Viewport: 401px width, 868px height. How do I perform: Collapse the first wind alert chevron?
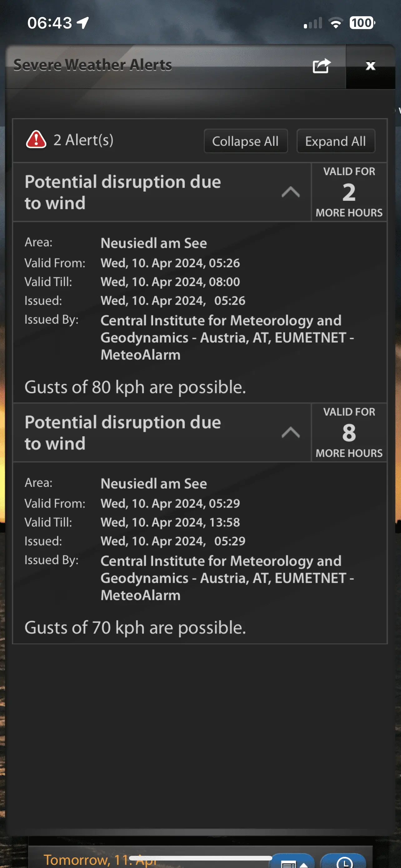290,192
